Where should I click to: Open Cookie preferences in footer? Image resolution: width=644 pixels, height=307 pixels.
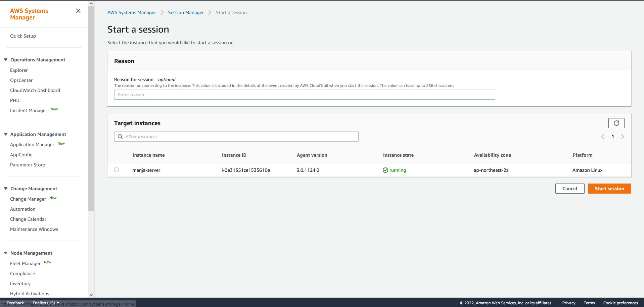620,303
